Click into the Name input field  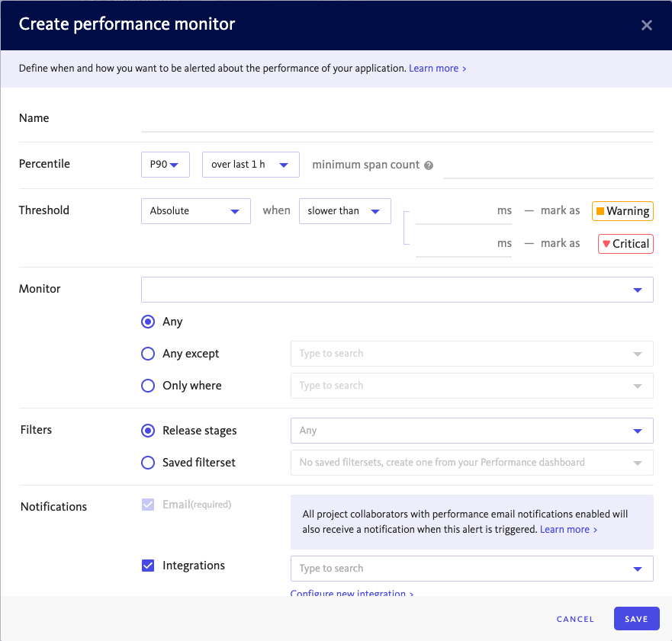[397, 120]
